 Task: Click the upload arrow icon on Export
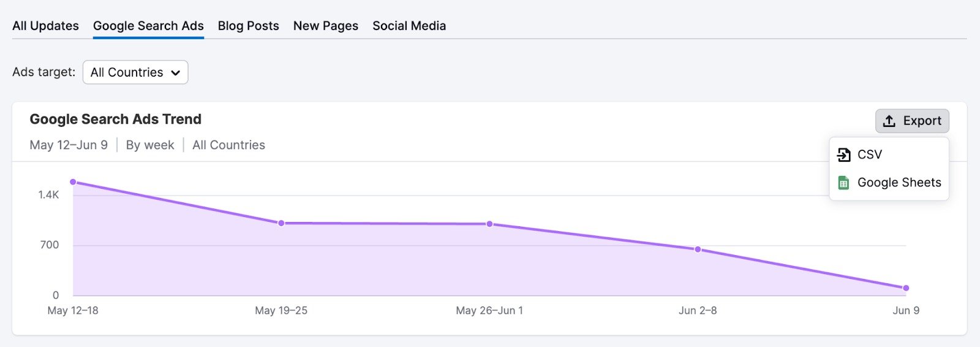(889, 121)
